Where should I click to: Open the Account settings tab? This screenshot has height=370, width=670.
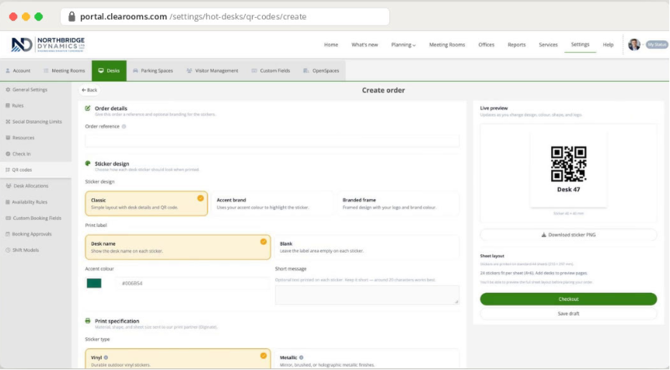point(18,70)
